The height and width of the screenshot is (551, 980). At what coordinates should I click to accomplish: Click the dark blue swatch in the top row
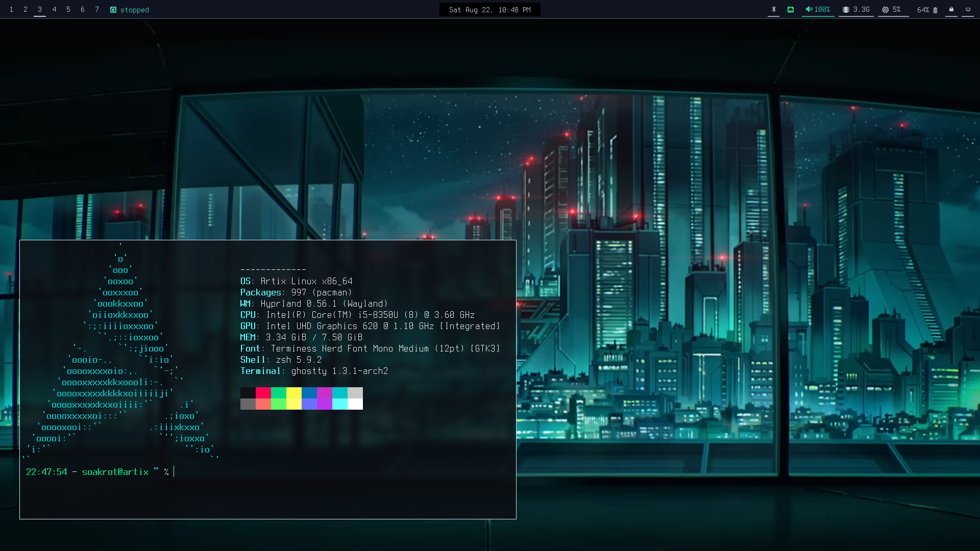(309, 393)
